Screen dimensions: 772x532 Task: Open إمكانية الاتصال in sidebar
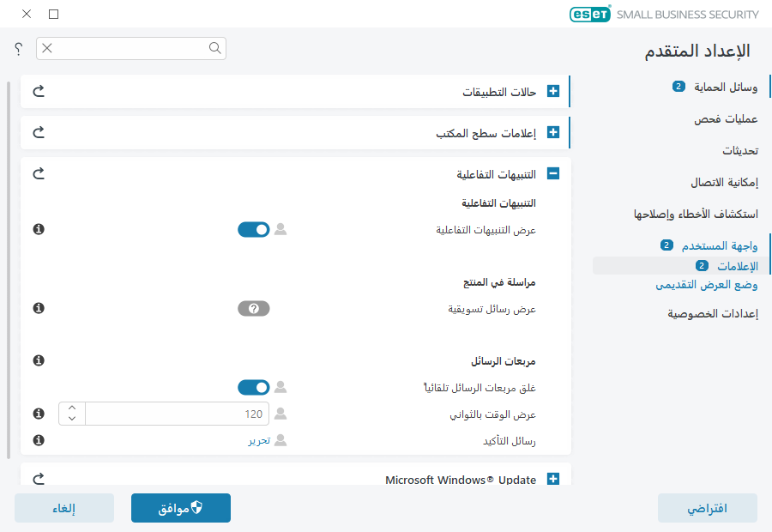point(724,182)
